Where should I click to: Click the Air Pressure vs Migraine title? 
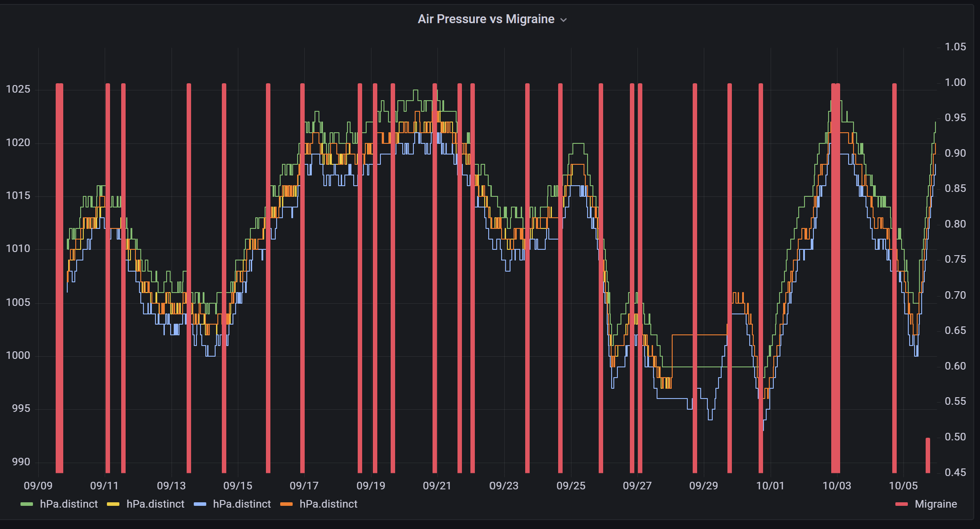[486, 19]
